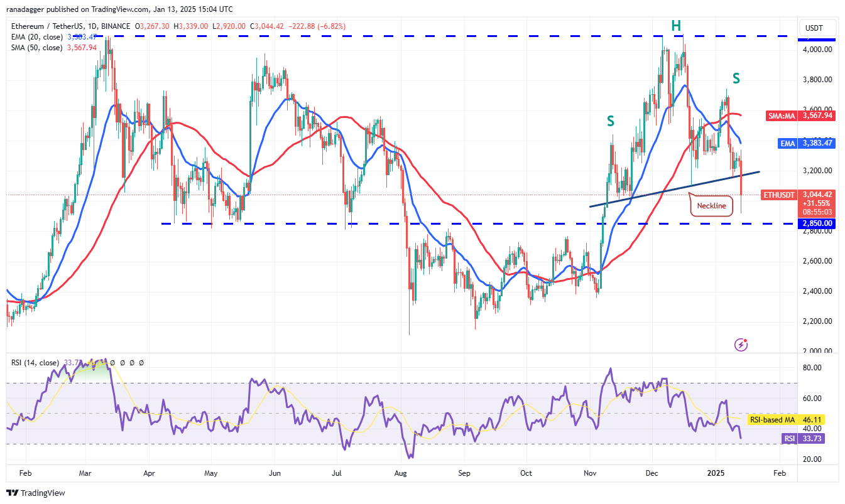Click the low price L2,920.00 value
Image resolution: width=845 pixels, height=504 pixels.
pyautogui.click(x=230, y=26)
